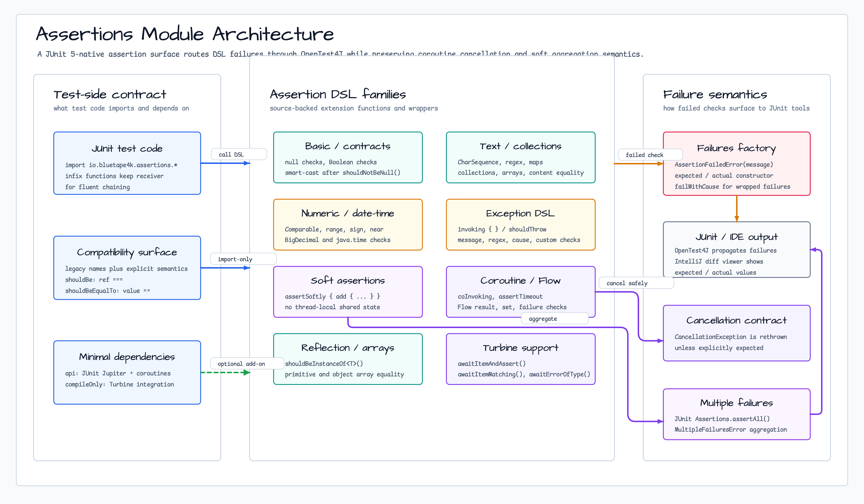Select the JUnit test code box

pos(127,163)
